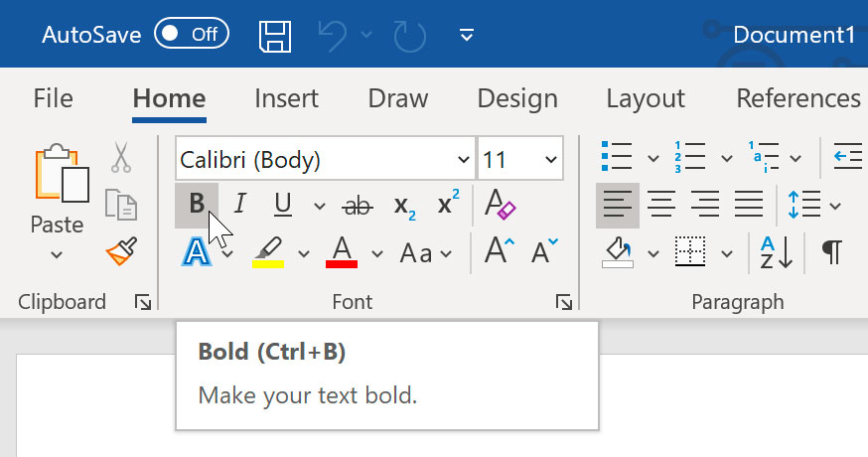Open the File menu
This screenshot has width=868, height=457.
(53, 98)
